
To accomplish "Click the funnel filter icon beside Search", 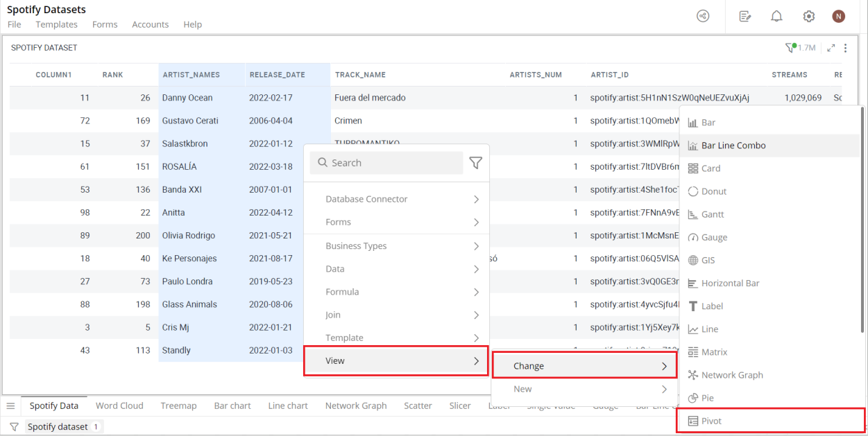I will click(x=475, y=163).
